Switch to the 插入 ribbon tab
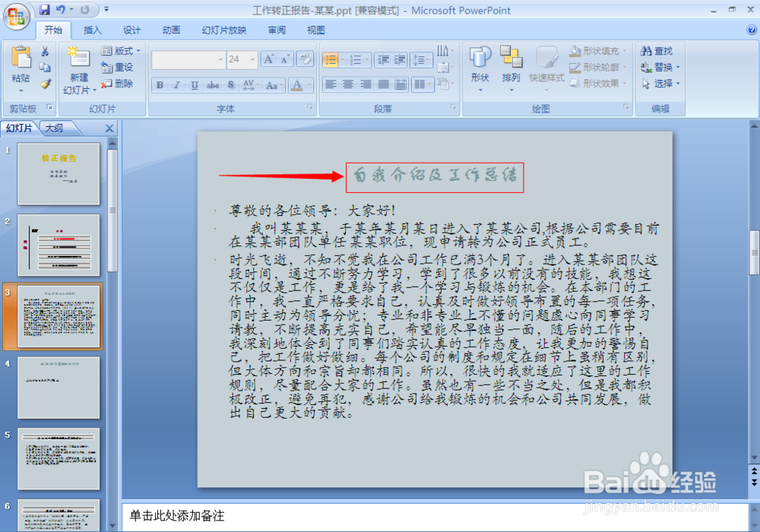 click(x=92, y=30)
